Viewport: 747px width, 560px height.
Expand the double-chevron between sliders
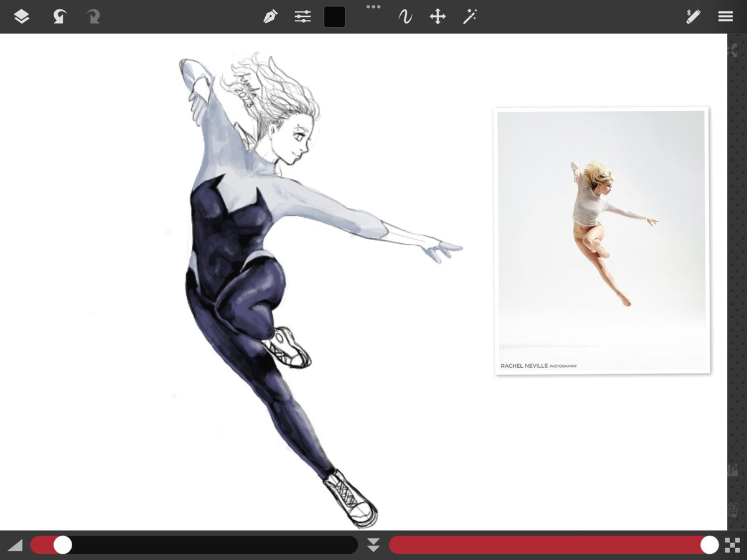click(373, 545)
